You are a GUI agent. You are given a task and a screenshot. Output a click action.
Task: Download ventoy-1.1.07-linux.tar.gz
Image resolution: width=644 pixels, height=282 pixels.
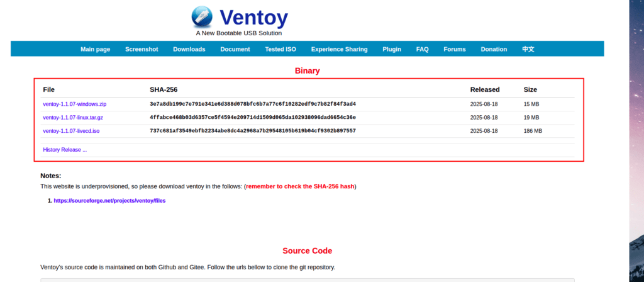coord(74,117)
